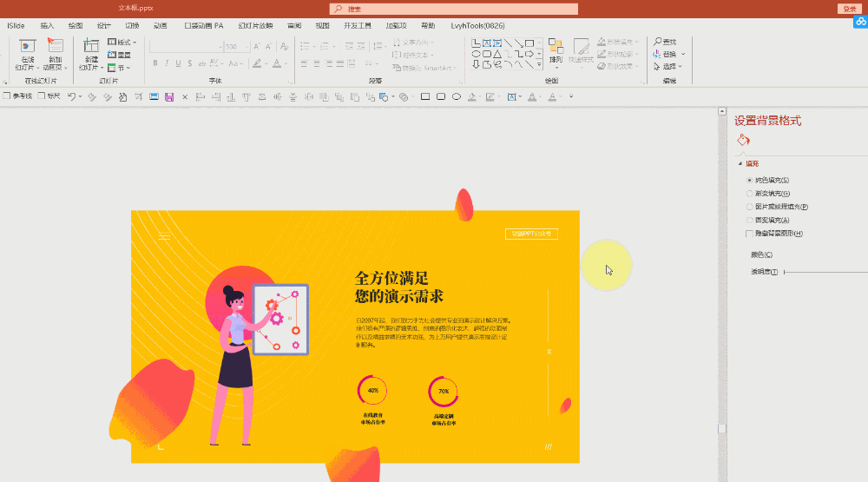Open the 视图 View tab

pos(322,26)
